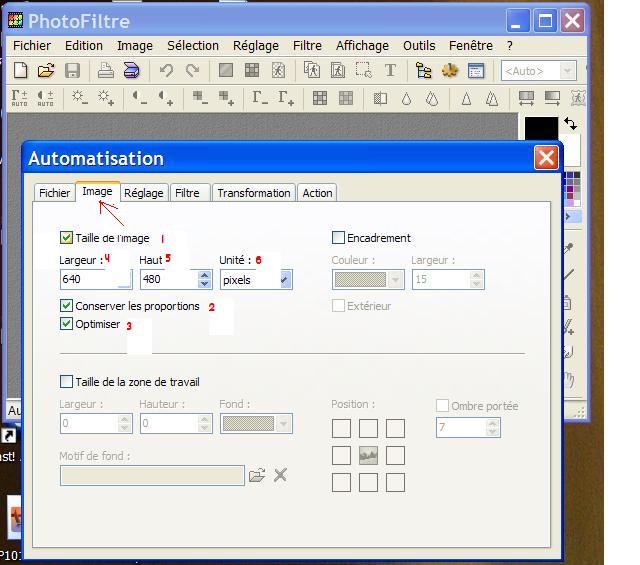
Task: Click the Scanner import icon
Action: [x=132, y=70]
